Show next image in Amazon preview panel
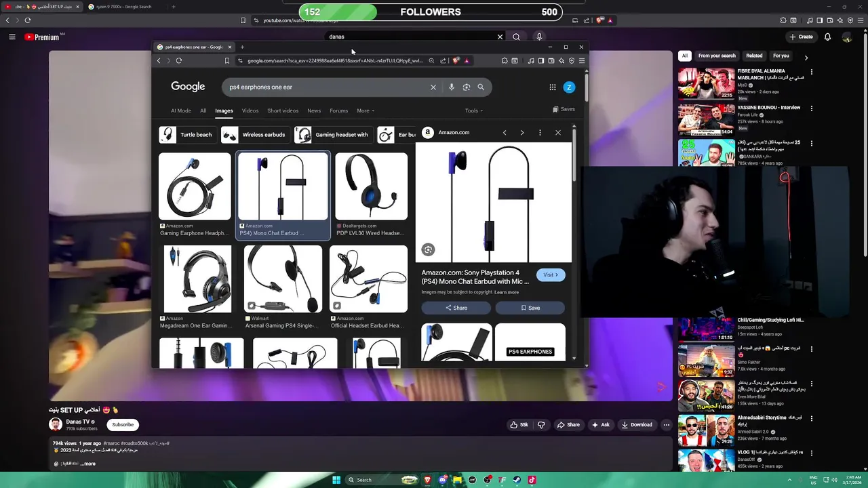868x488 pixels. click(522, 132)
